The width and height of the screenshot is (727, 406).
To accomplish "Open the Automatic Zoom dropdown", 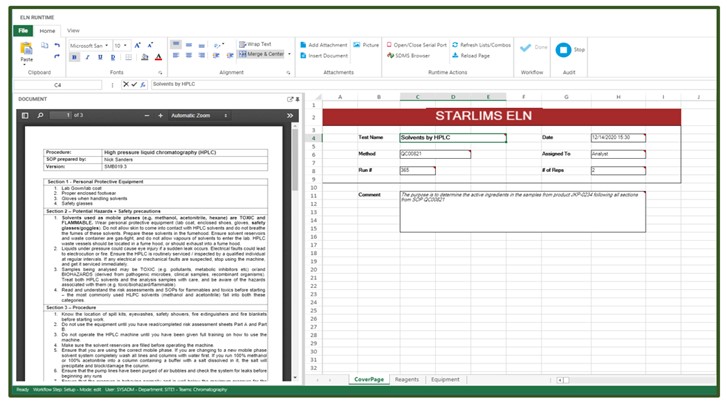I will (199, 115).
